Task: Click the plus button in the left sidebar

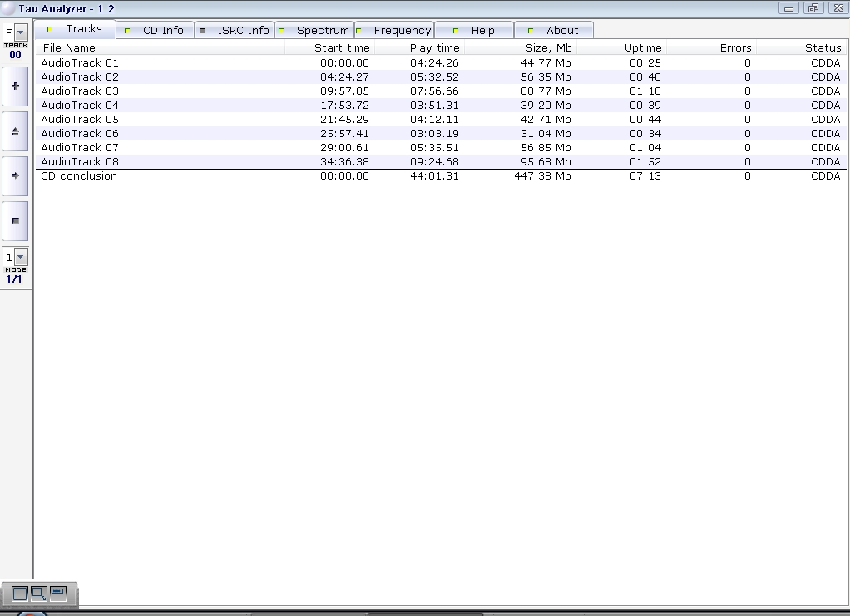Action: (15, 86)
